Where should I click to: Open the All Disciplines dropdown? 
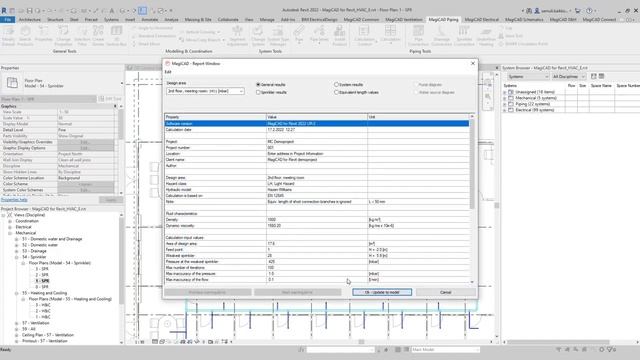tap(568, 76)
